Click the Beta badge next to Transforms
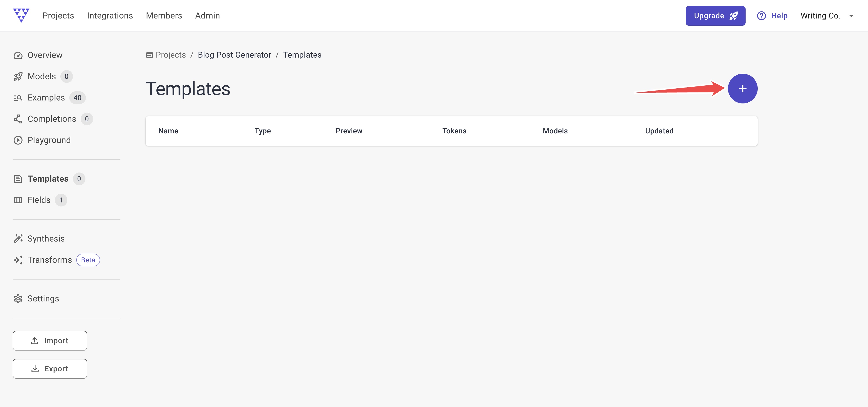The width and height of the screenshot is (868, 407). click(88, 260)
